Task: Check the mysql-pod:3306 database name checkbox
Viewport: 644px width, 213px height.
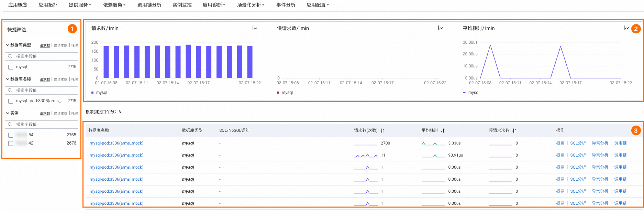Action: [11, 101]
